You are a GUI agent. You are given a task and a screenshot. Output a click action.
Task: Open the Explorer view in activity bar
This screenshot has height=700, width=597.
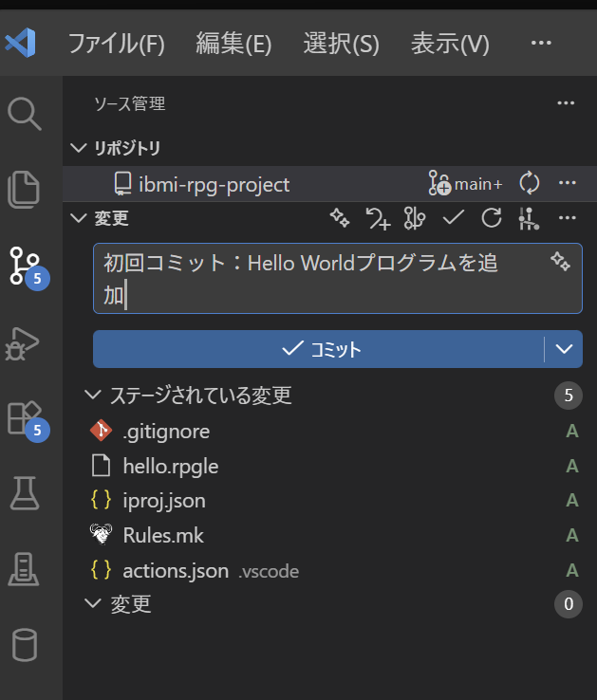click(25, 189)
